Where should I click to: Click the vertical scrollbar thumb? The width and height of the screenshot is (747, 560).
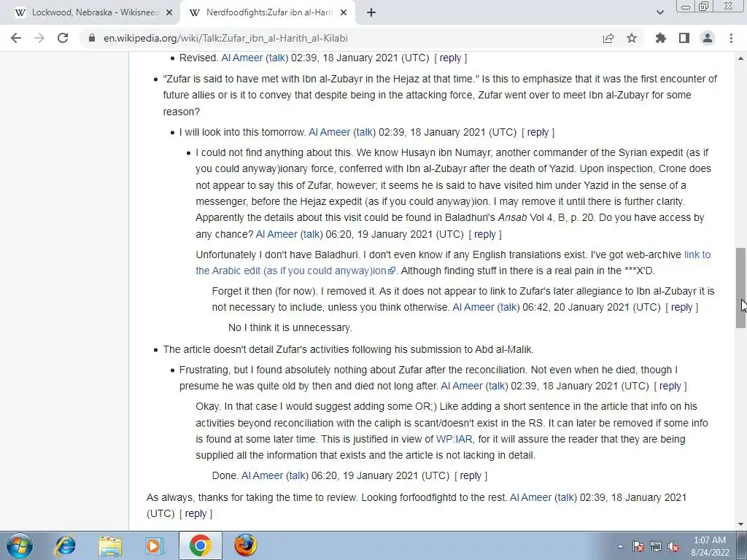tap(740, 287)
